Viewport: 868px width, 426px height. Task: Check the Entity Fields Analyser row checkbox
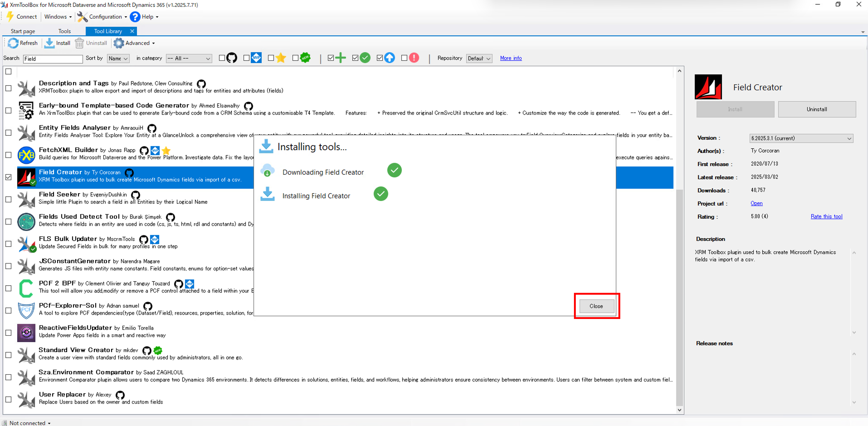(8, 133)
